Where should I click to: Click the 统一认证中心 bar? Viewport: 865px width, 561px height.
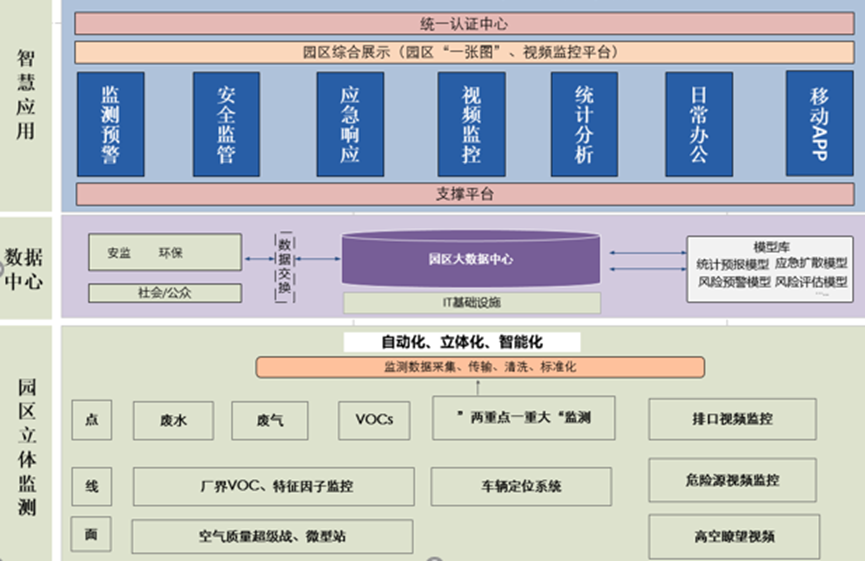tap(464, 23)
